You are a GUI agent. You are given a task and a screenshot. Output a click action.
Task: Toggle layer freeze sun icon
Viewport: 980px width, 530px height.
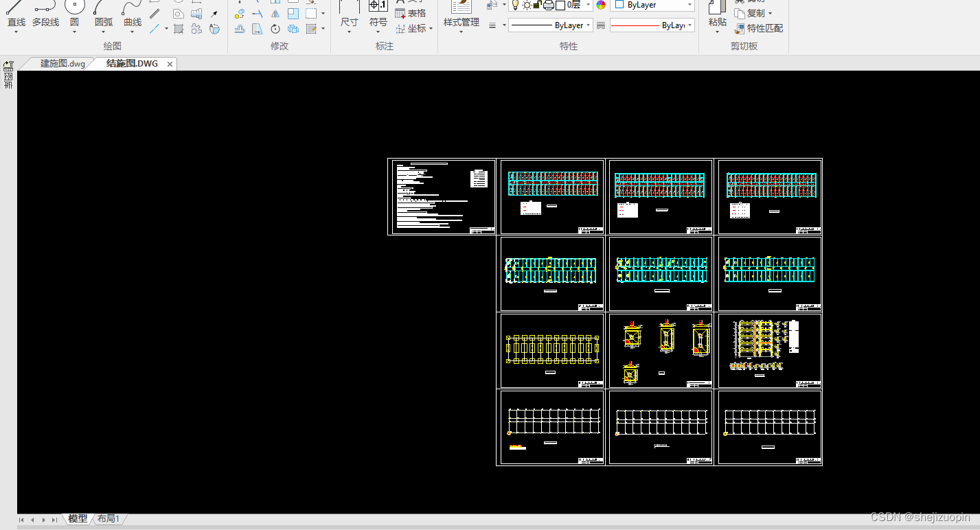click(x=527, y=4)
